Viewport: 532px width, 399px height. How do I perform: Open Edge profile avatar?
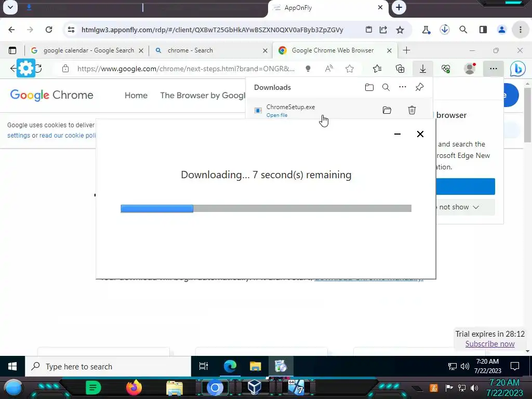(470, 69)
